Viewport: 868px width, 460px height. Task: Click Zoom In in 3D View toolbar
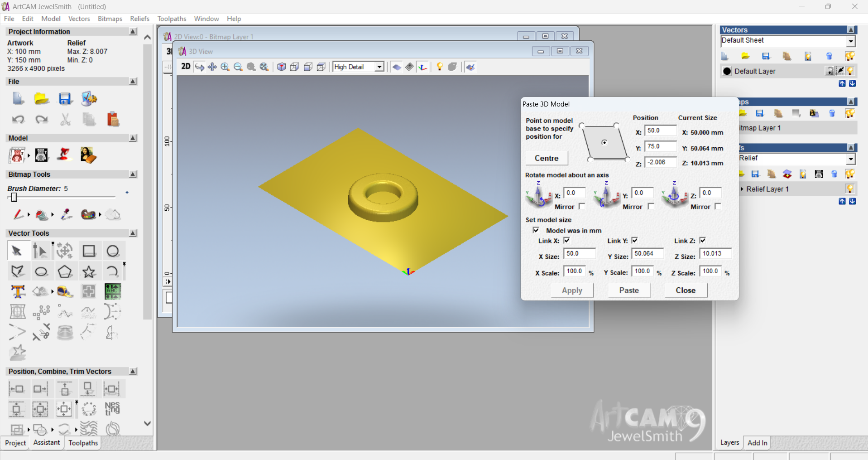pyautogui.click(x=225, y=67)
